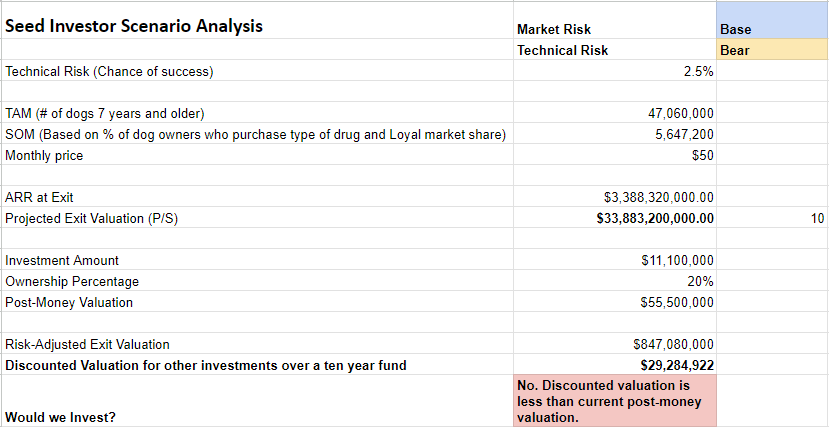Select the $50 monthly price cell

pyautogui.click(x=615, y=155)
